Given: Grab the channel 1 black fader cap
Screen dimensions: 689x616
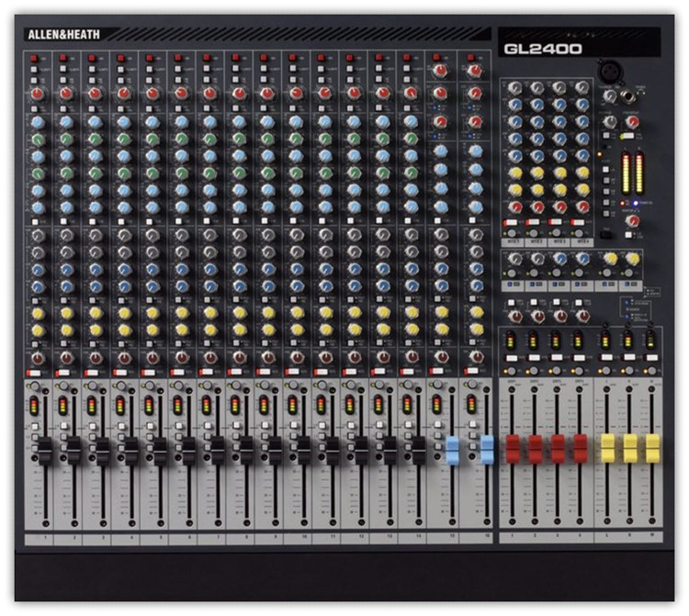Looking at the screenshot, I should point(45,450).
